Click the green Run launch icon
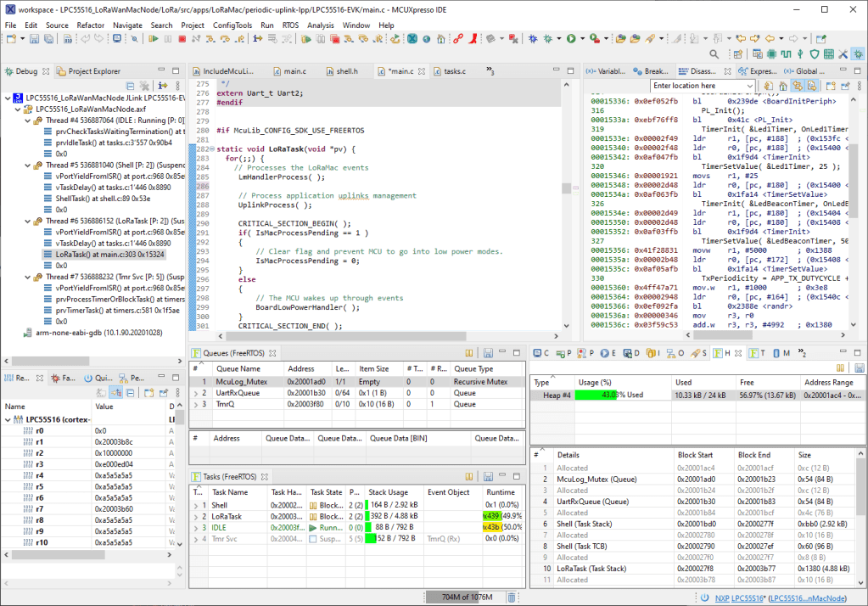The image size is (868, 606). 571,39
